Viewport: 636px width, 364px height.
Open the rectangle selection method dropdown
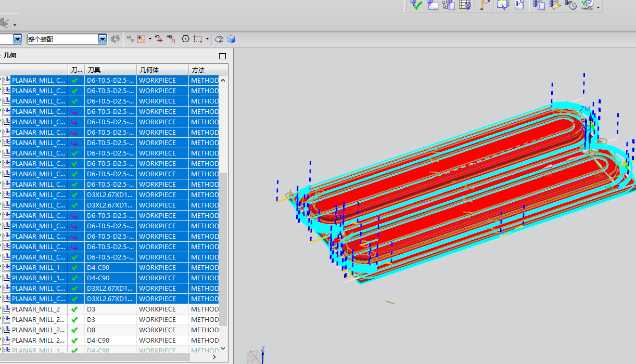point(207,39)
